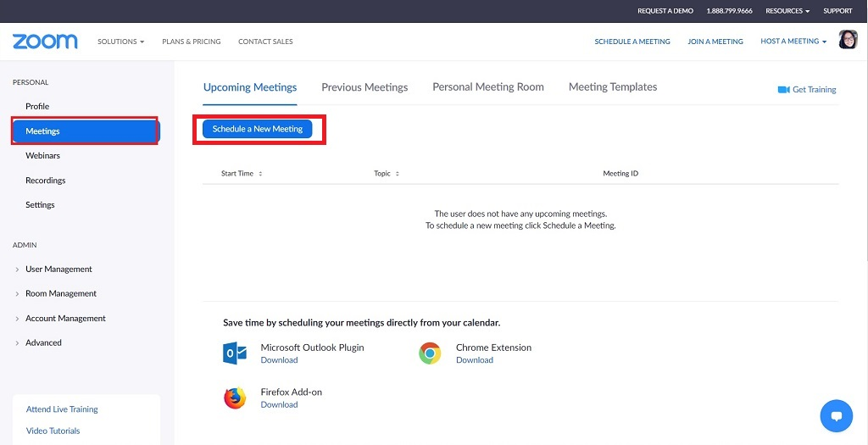Click the Firefox icon
The height and width of the screenshot is (445, 868).
tap(235, 398)
